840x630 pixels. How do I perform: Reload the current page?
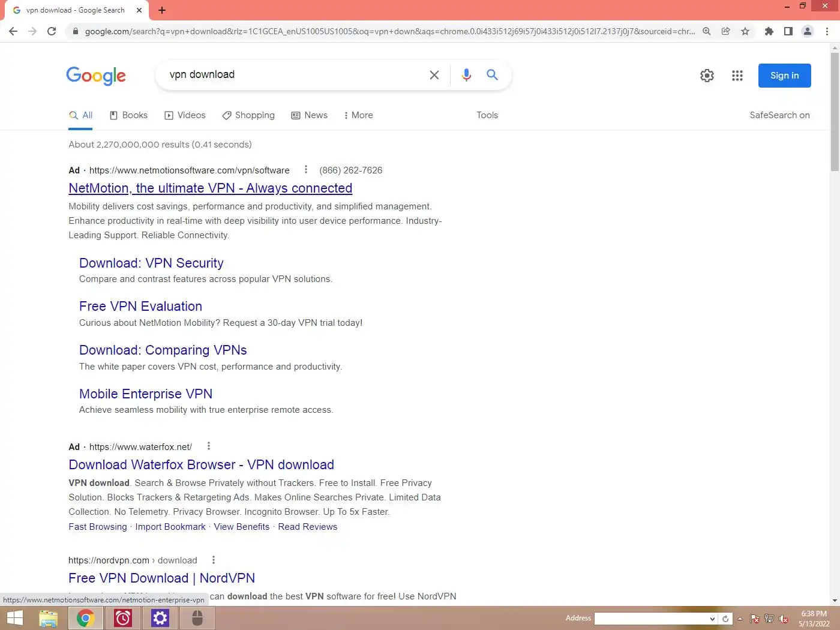click(x=52, y=31)
